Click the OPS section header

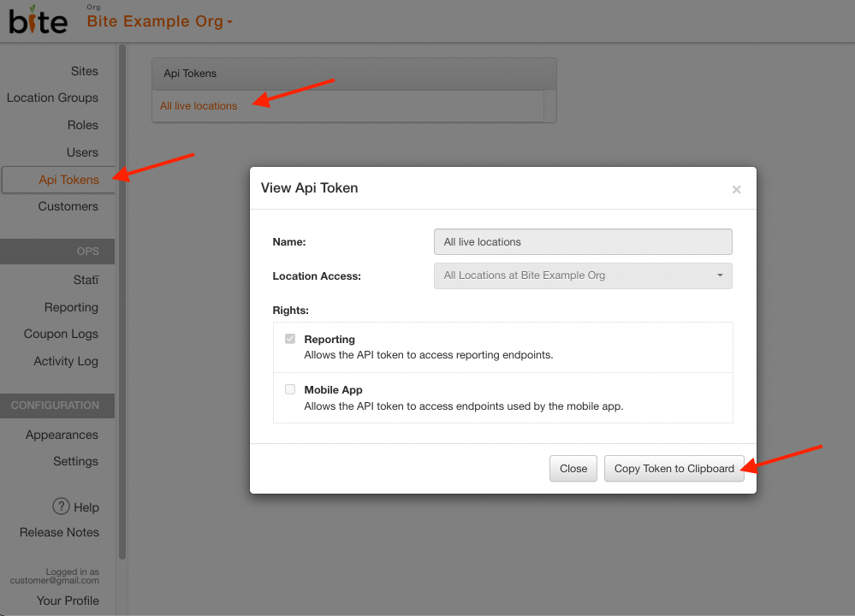[57, 252]
